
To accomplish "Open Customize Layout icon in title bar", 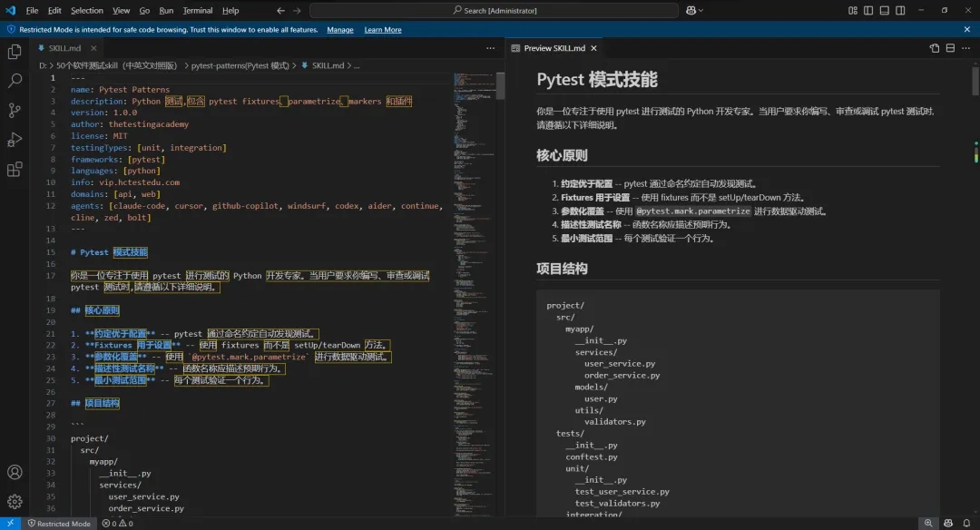I will [852, 11].
